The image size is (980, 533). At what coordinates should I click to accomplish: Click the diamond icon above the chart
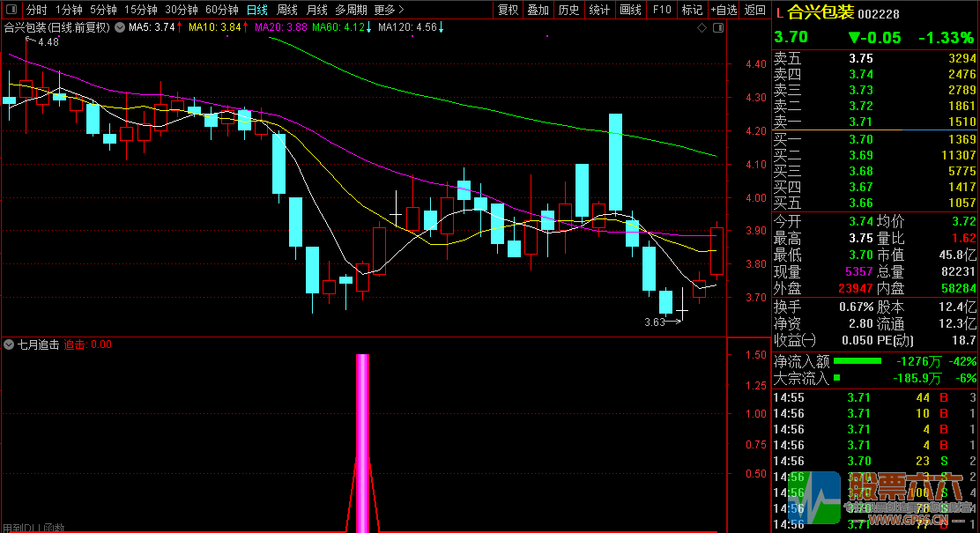[x=702, y=28]
